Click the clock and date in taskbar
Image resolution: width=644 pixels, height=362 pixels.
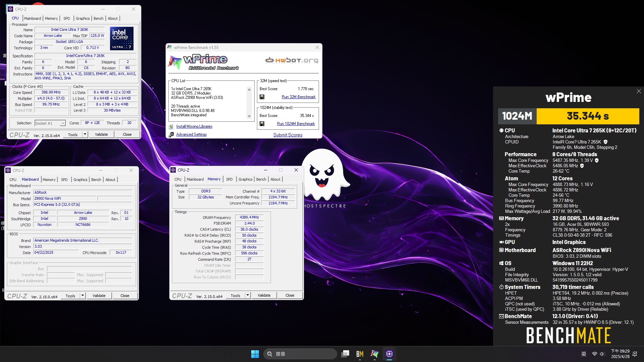[620, 354]
